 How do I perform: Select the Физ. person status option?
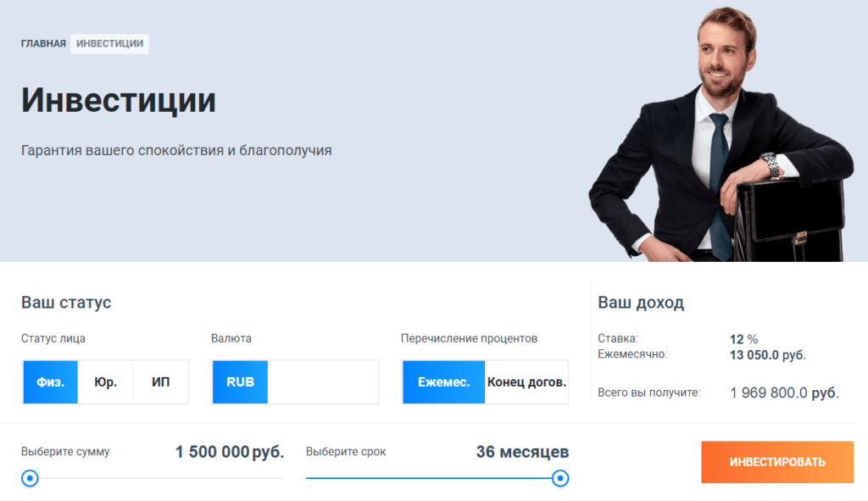tap(50, 382)
